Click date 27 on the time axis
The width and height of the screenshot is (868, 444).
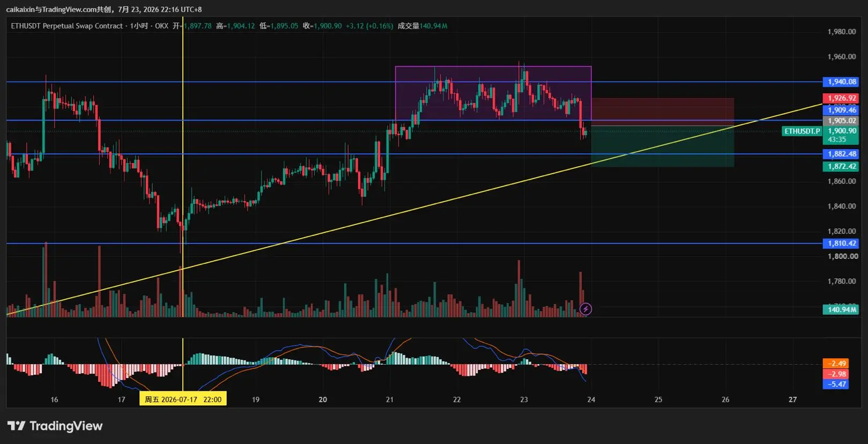[x=792, y=399]
